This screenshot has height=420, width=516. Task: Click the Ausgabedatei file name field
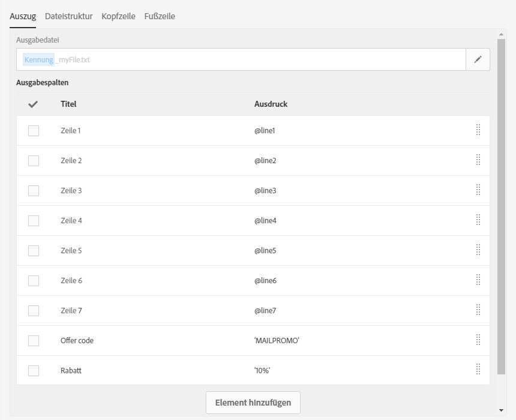pos(240,59)
